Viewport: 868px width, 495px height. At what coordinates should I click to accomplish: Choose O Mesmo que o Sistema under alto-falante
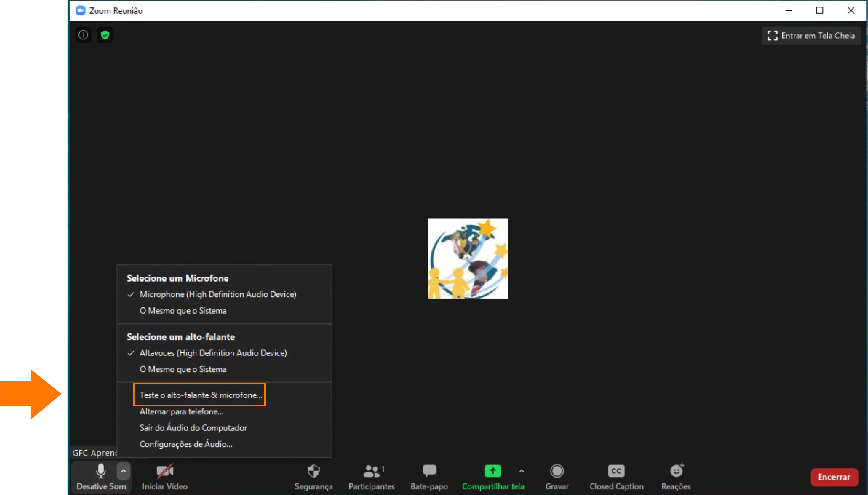[x=224, y=369]
